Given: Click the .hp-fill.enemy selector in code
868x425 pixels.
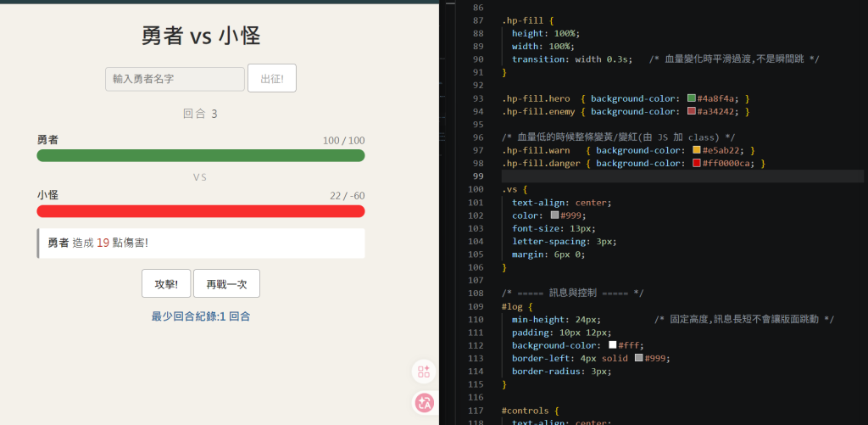Looking at the screenshot, I should point(538,111).
